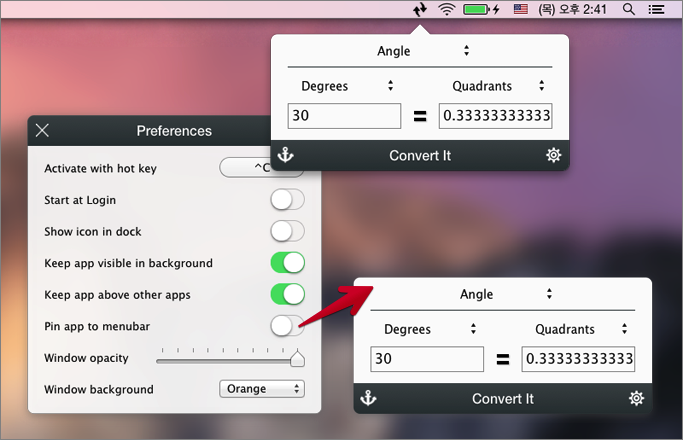683x440 pixels.
Task: Click the 30 input field in popover
Action: tap(344, 116)
